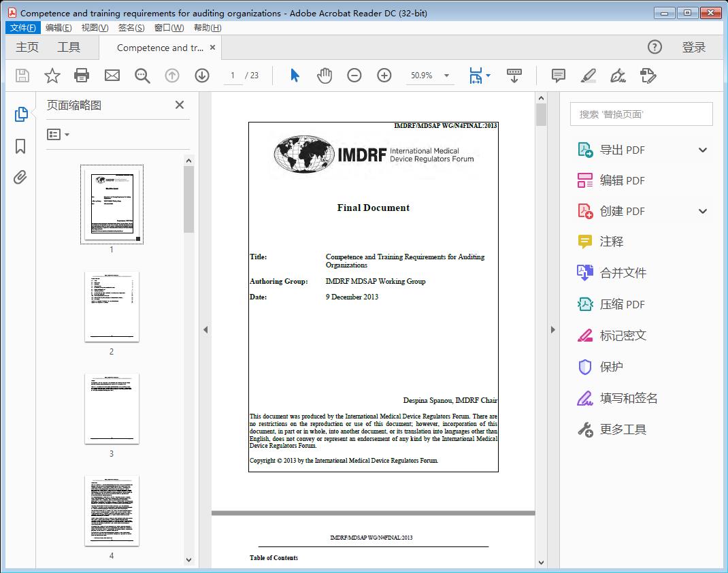Screen dimensions: 728x573
Task: Close the Competence and tr... document tab
Action: [213, 48]
